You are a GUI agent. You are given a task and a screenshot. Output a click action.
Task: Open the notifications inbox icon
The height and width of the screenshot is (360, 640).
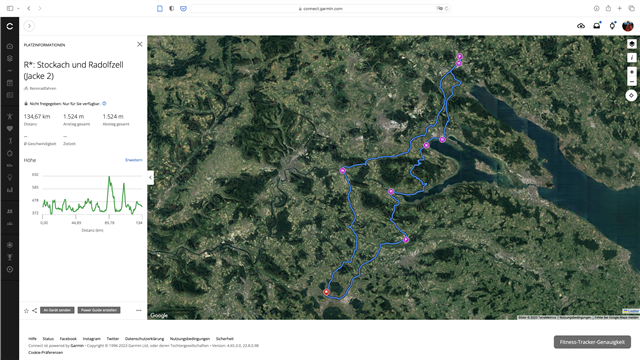[x=597, y=26]
